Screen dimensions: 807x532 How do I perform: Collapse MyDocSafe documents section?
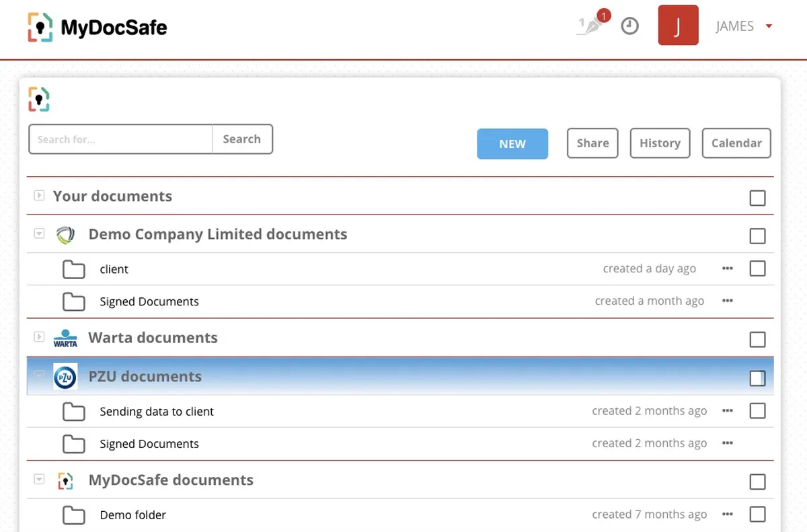click(39, 479)
